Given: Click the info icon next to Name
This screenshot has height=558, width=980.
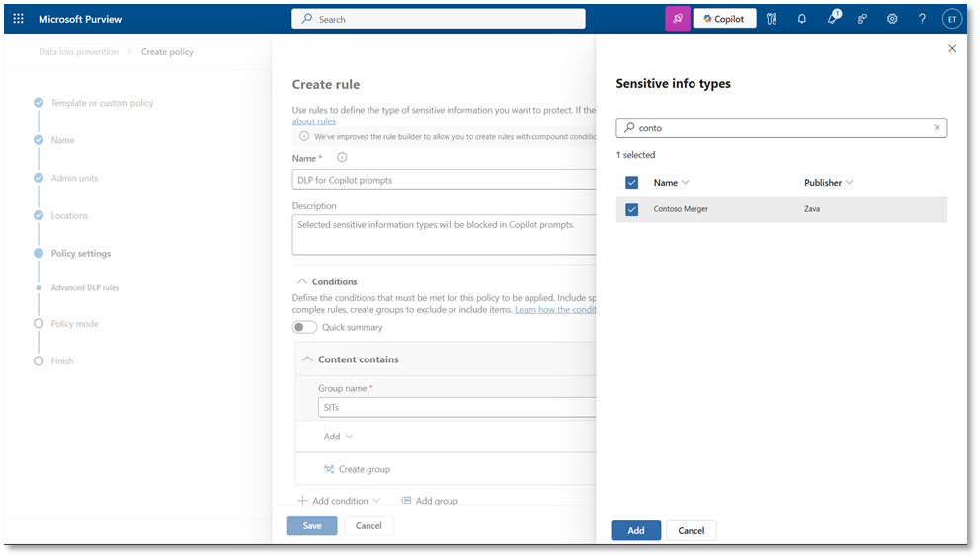Looking at the screenshot, I should [x=342, y=157].
